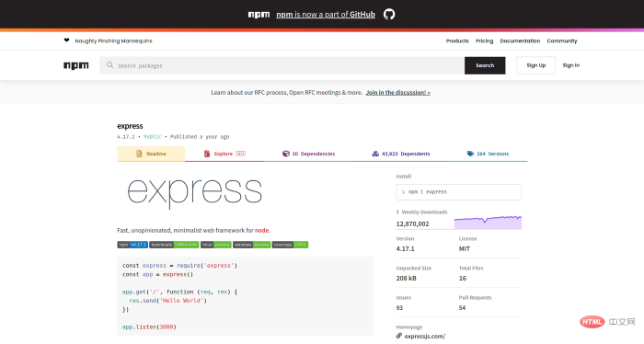Viewport: 644px width, 344px height.
Task: Click the downloads per month badge
Action: [x=174, y=245]
